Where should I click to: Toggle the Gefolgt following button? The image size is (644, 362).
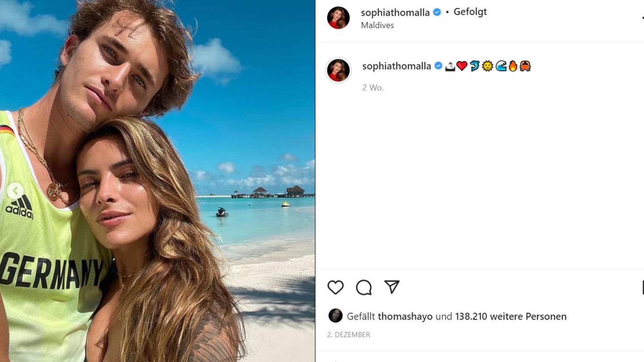pos(470,12)
